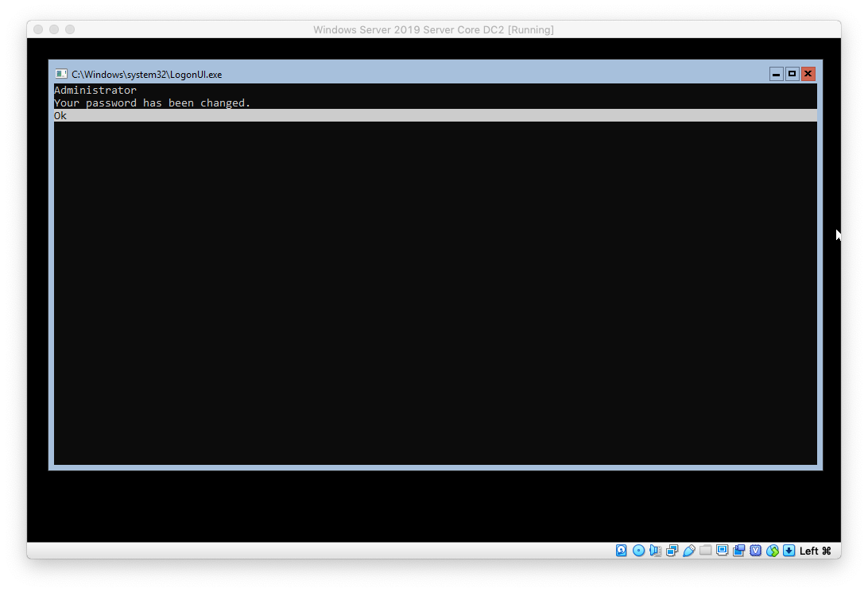
Task: Click the display settings status icon
Action: [722, 551]
